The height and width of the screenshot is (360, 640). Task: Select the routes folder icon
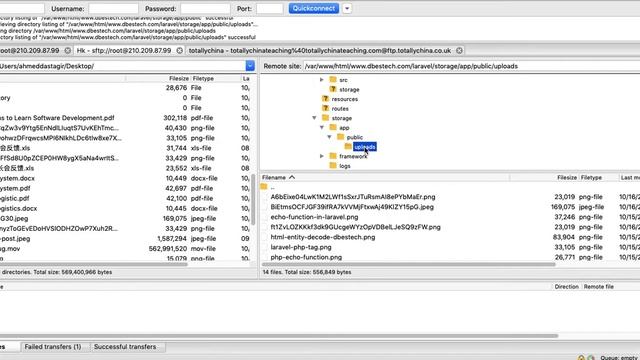(325, 108)
